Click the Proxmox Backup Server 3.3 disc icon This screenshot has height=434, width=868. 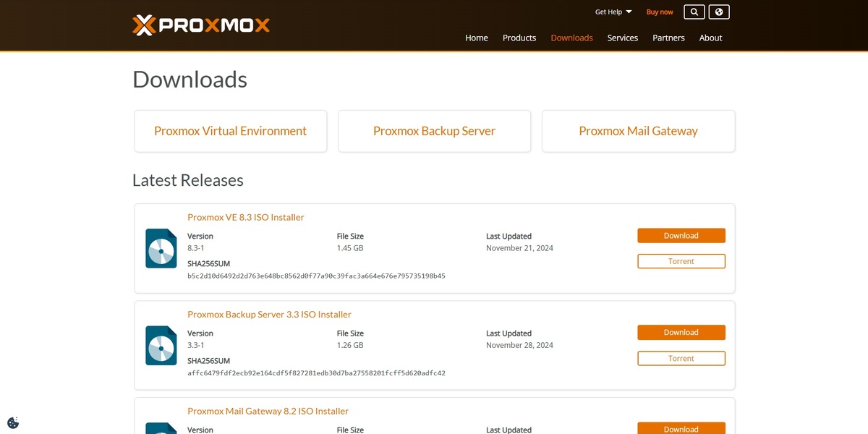161,345
